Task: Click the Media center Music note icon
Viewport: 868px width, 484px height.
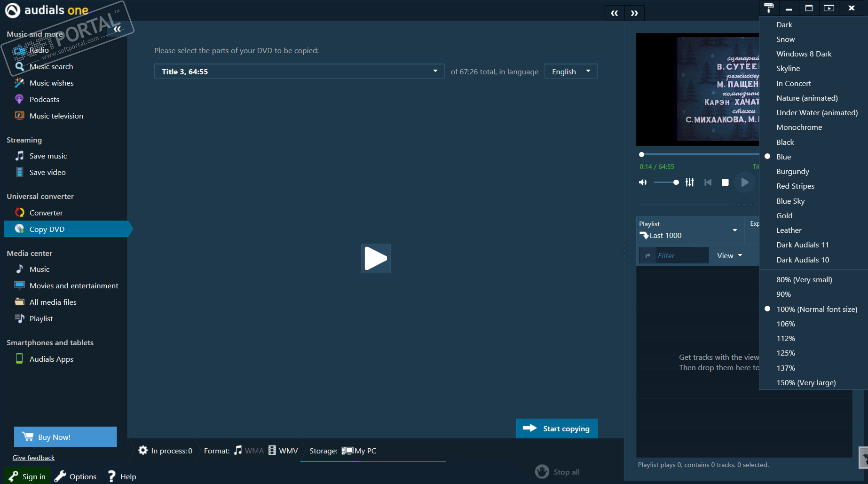Action: click(19, 269)
